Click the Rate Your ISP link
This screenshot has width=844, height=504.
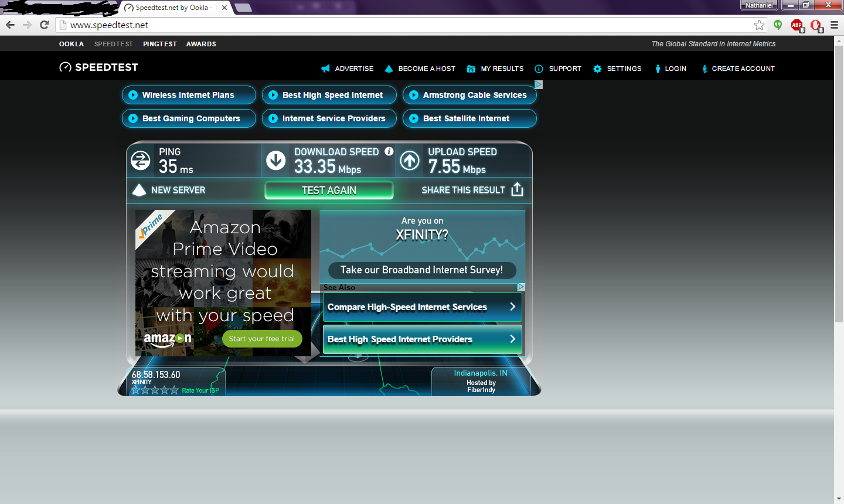[x=200, y=390]
